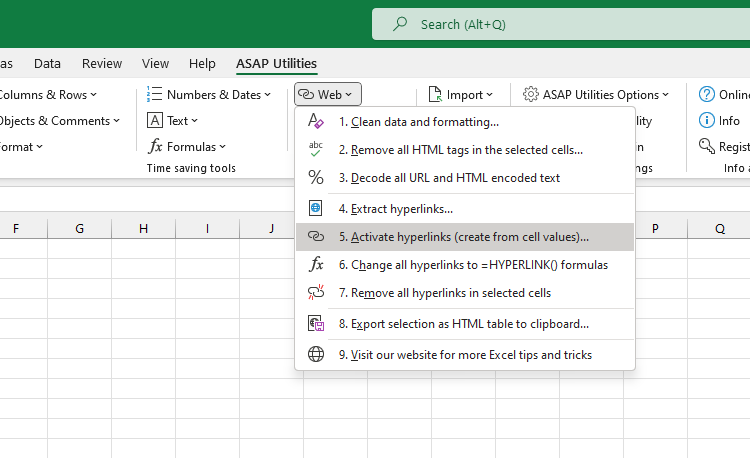Viewport: 750px width, 458px height.
Task: Click the Export HTML table clipboard icon
Action: [316, 324]
